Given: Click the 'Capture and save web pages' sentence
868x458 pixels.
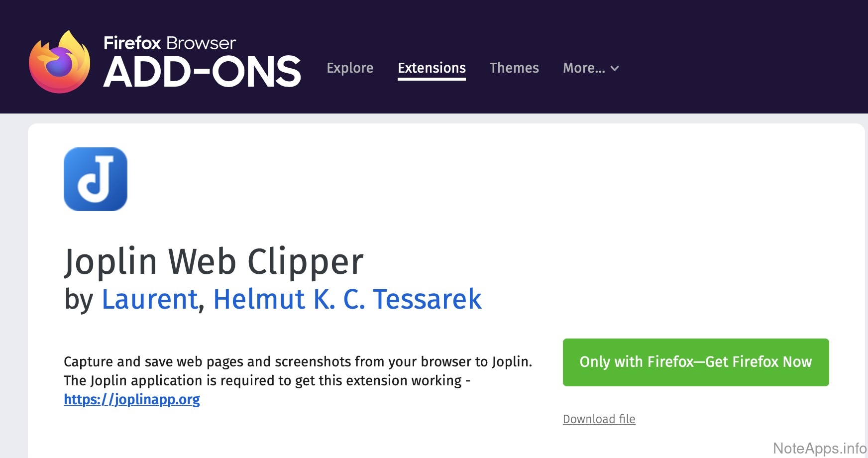Looking at the screenshot, I should click(298, 361).
